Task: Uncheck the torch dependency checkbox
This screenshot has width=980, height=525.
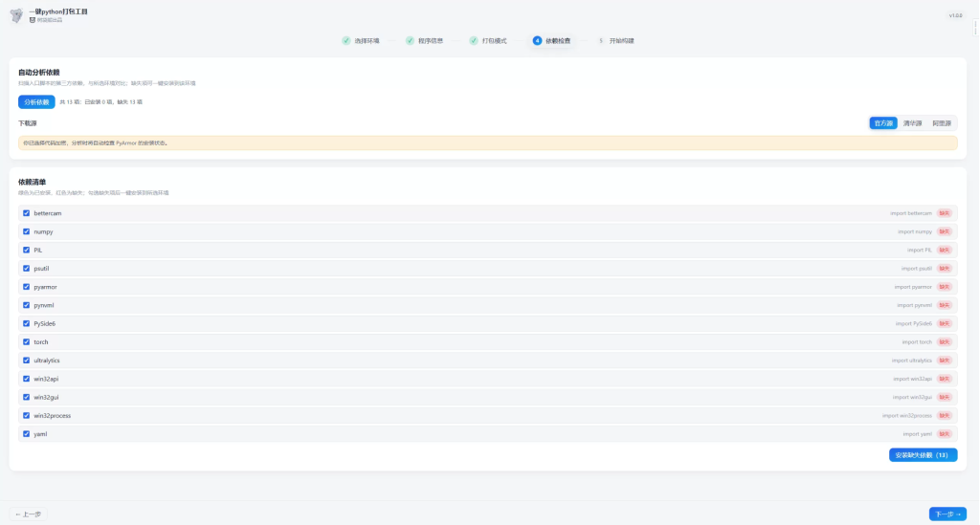Action: click(26, 342)
